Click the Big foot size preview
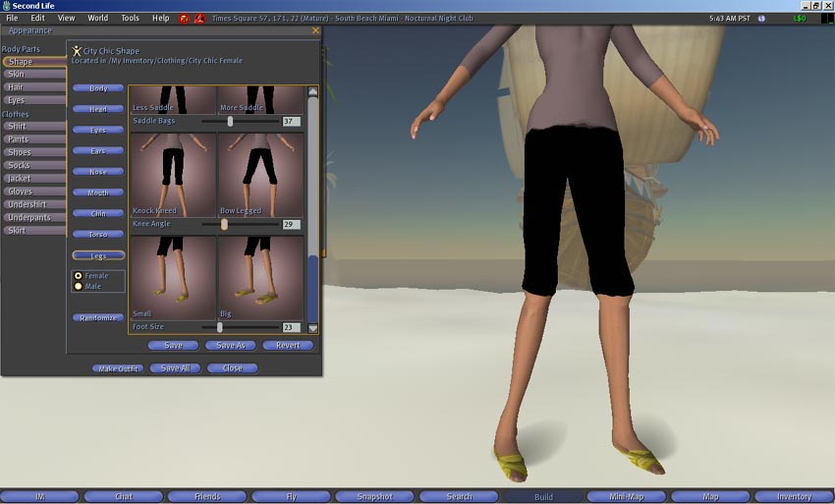Image resolution: width=835 pixels, height=504 pixels. (260, 276)
